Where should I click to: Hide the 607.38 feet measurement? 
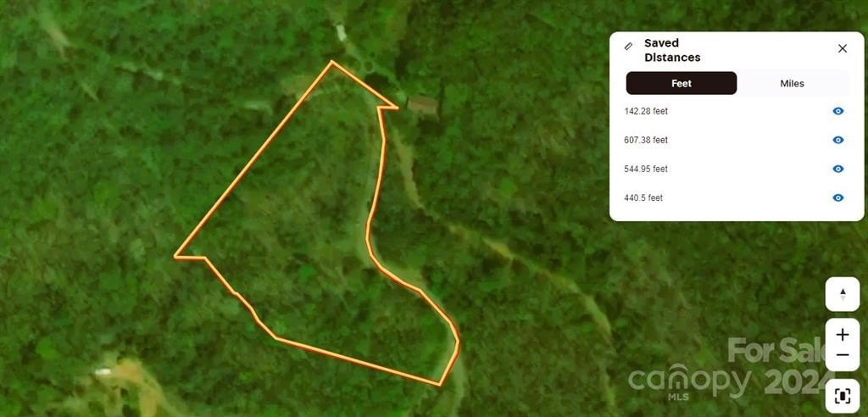(838, 140)
